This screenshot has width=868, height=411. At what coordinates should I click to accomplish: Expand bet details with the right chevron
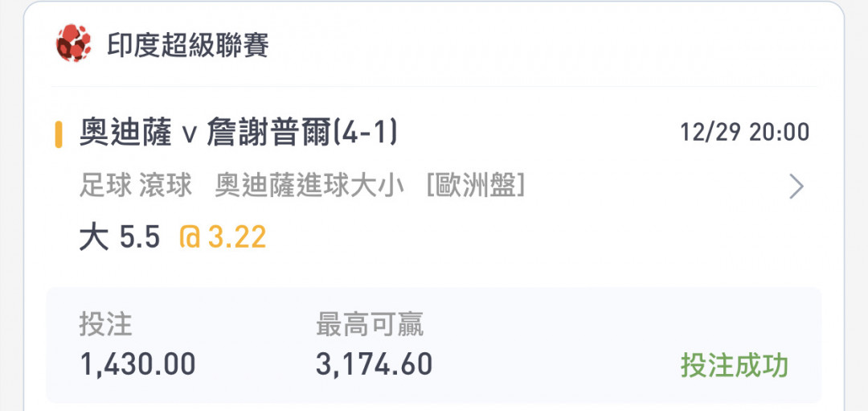click(796, 187)
